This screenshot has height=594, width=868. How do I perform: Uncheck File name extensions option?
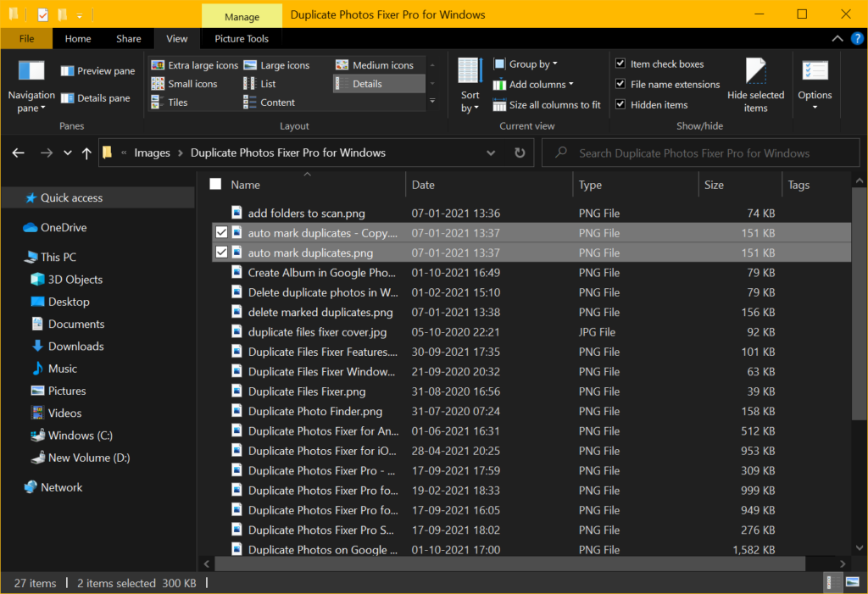pos(620,84)
